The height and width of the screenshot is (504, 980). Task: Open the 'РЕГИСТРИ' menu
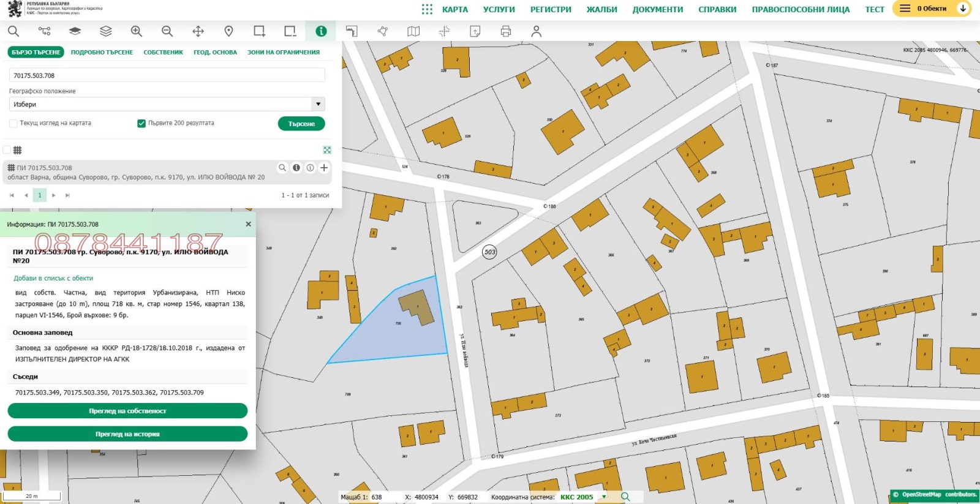550,9
